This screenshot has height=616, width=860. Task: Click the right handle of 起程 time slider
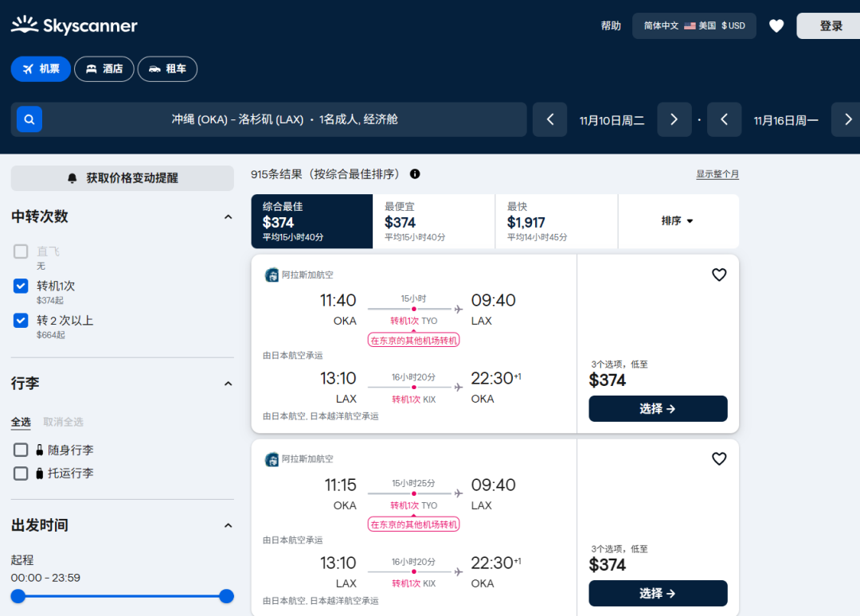226,596
